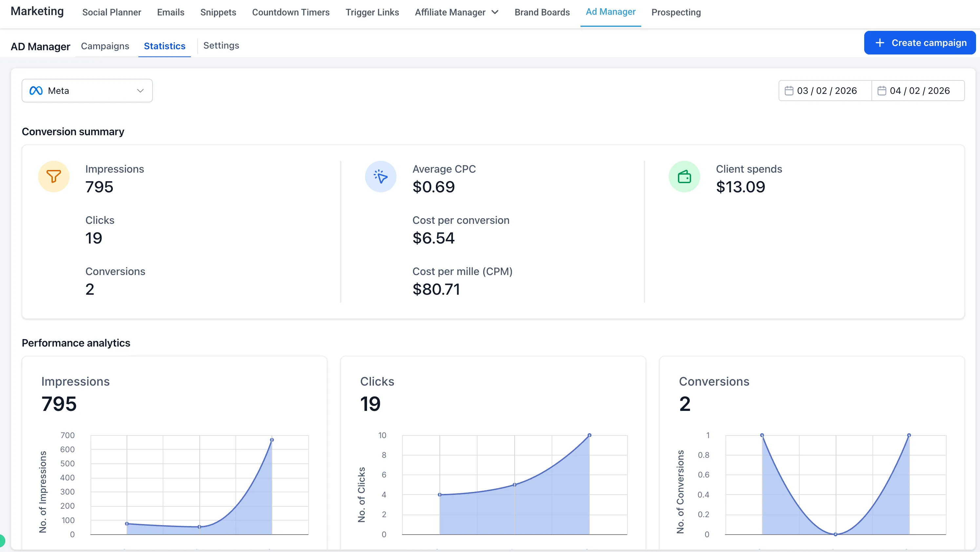Screen dimensions: 980x552
Task: Click the start date calendar icon
Action: (789, 91)
